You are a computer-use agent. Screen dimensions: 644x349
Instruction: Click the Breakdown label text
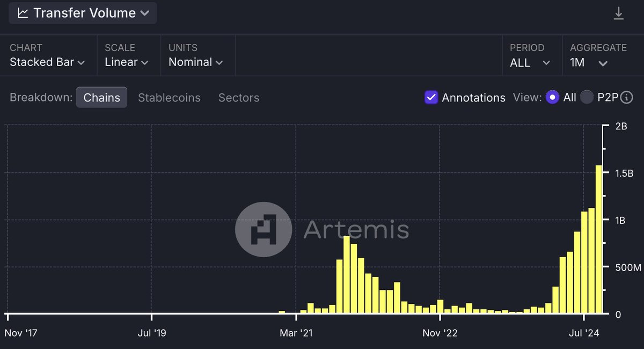pyautogui.click(x=41, y=98)
